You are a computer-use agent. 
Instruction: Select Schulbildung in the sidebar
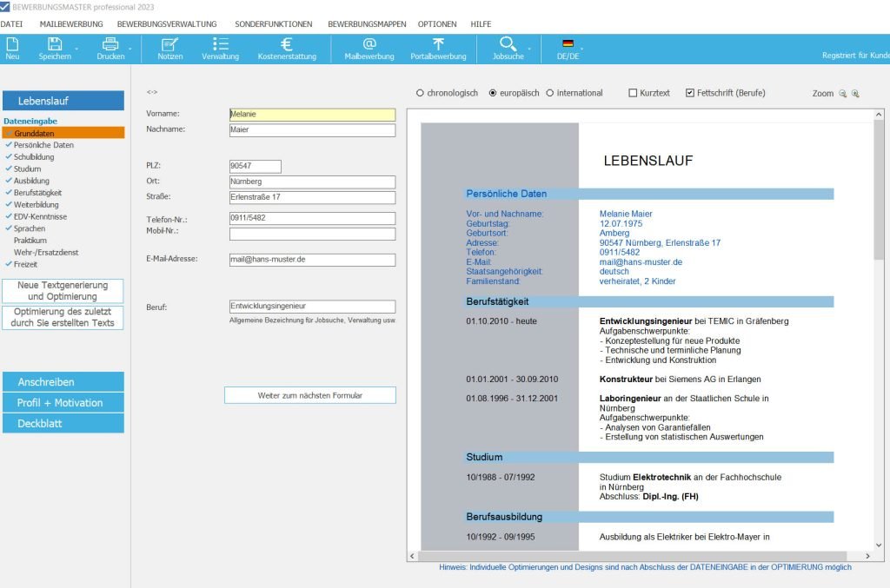(34, 157)
